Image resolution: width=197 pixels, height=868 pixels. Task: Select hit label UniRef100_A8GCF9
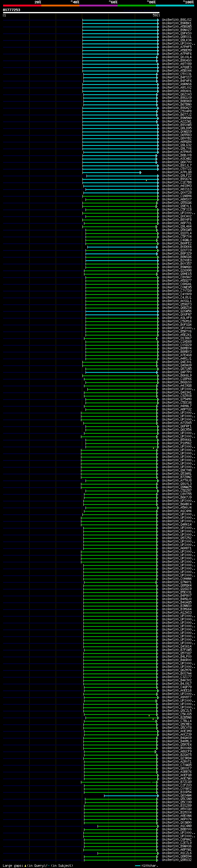tap(177, 751)
